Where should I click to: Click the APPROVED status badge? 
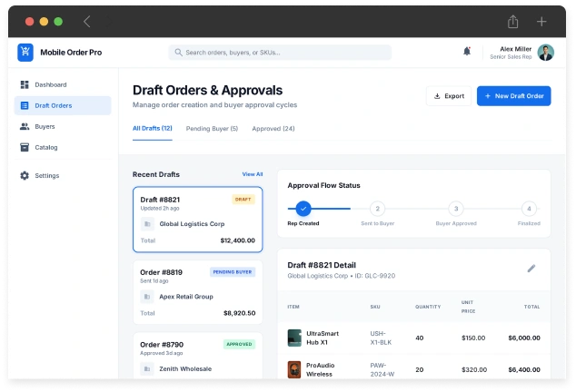coord(239,344)
